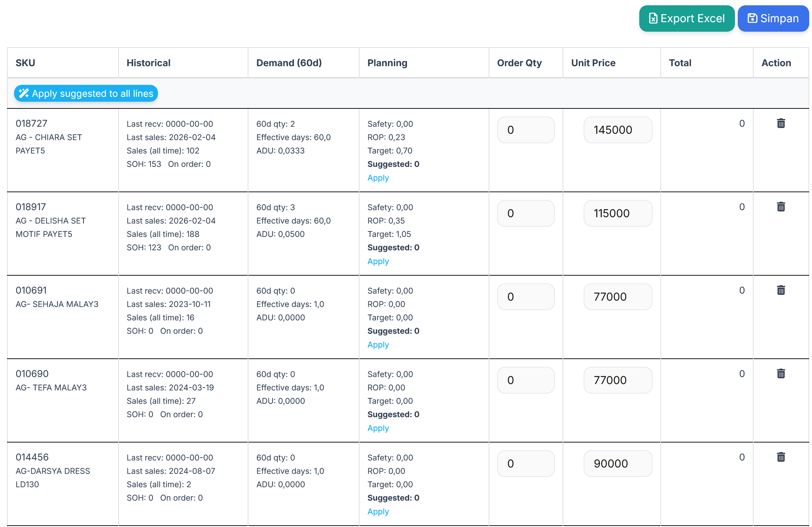Click Apply link for SKU 018727
The height and width of the screenshot is (527, 812).
(378, 178)
